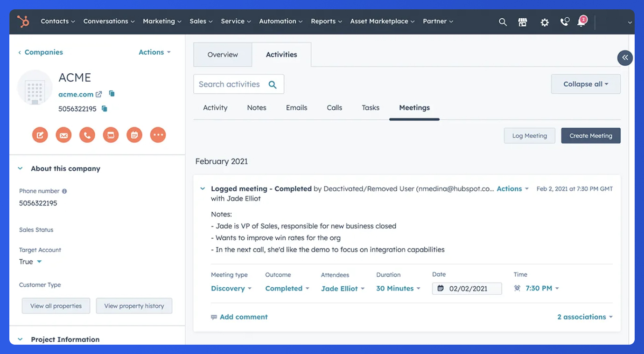Open the search magnifier in top bar
Image resolution: width=644 pixels, height=354 pixels.
(503, 22)
